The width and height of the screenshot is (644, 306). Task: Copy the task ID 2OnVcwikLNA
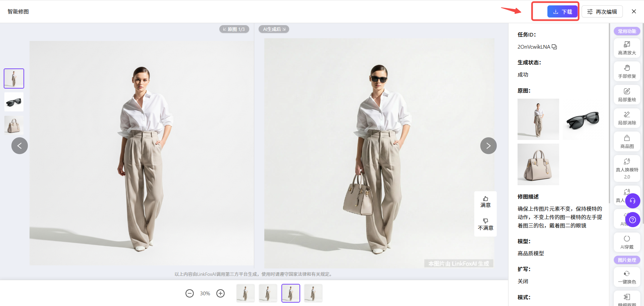(554, 47)
